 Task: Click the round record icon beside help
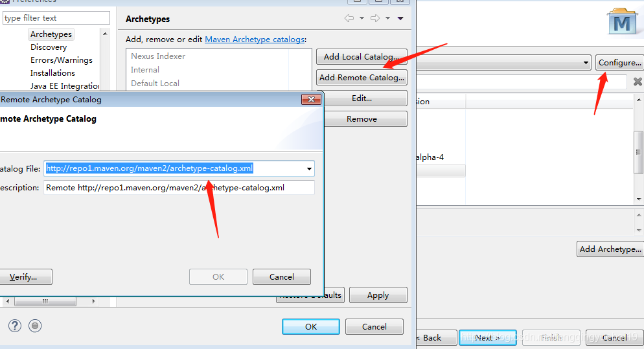click(x=35, y=326)
